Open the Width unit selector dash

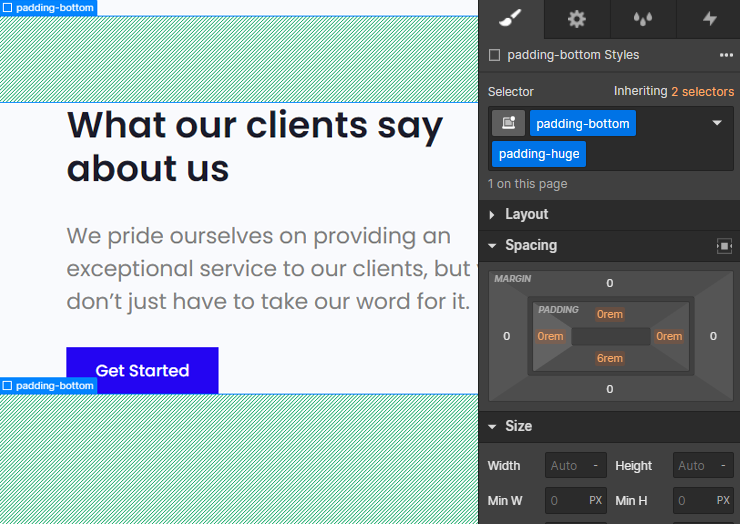[x=596, y=466]
